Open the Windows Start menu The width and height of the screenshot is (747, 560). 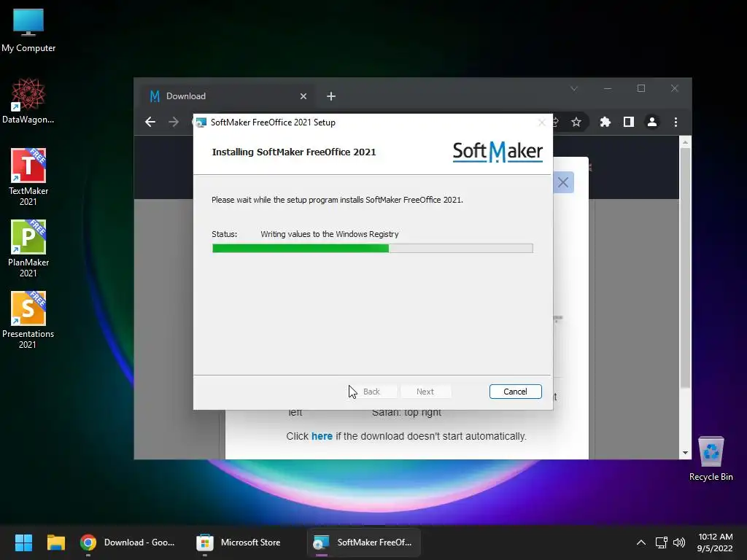point(23,542)
